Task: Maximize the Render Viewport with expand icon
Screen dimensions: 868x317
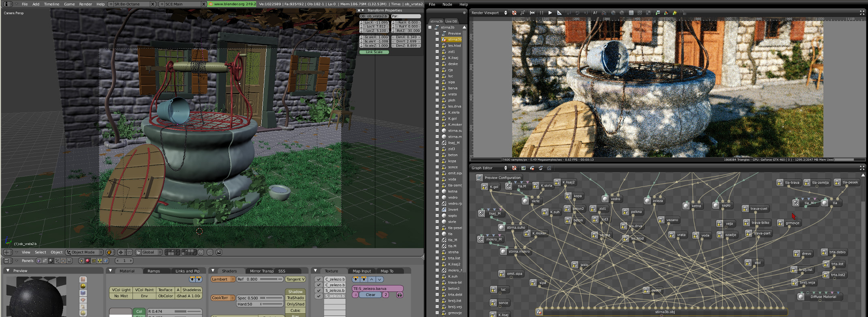Action: tap(862, 13)
